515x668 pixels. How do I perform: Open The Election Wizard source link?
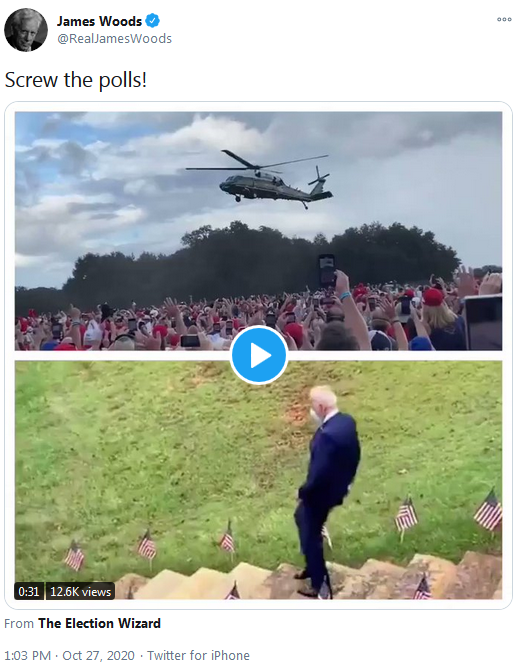click(99, 623)
